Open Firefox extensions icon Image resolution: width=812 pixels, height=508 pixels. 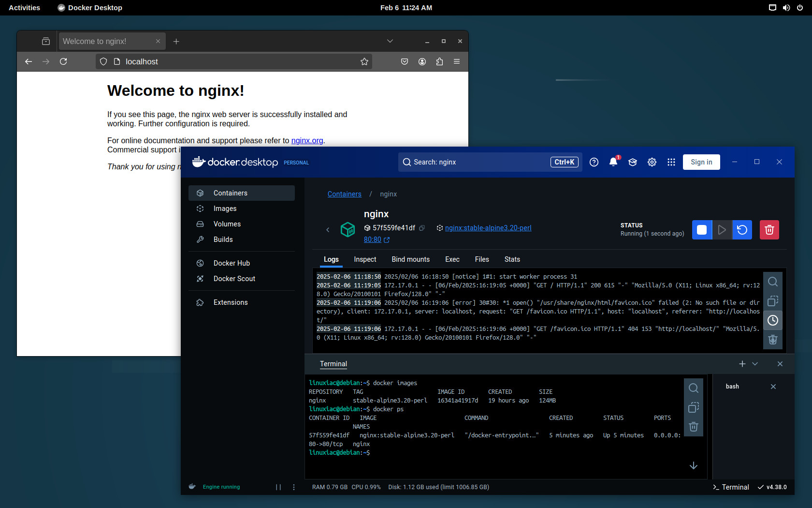click(439, 61)
